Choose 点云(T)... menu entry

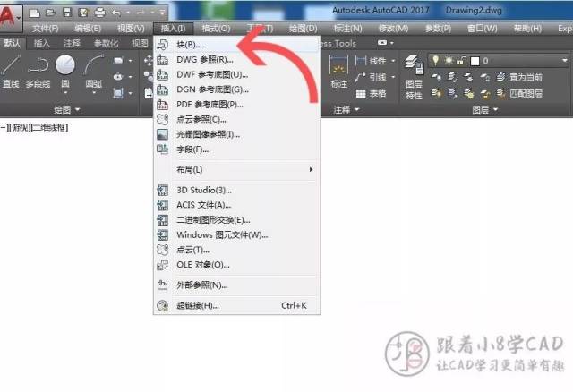pos(236,251)
